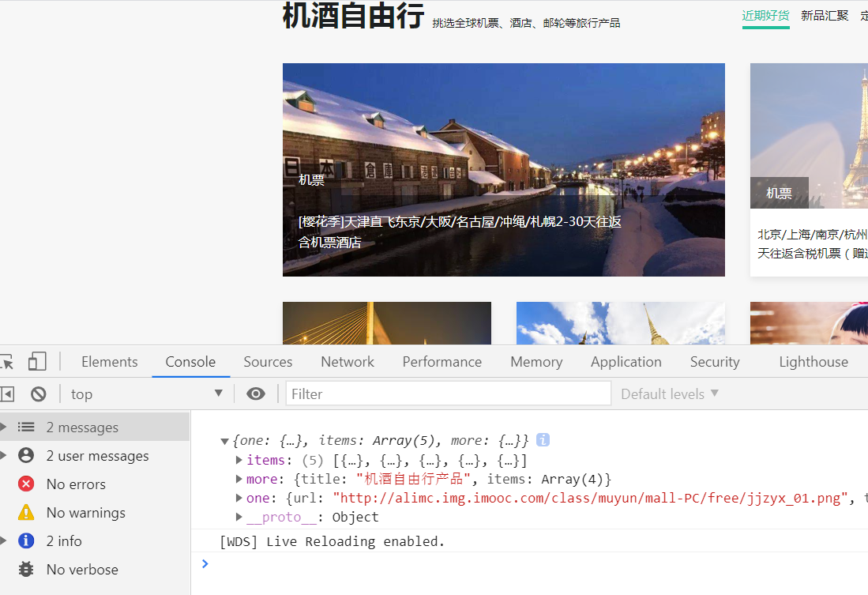Open the Application tab
The width and height of the screenshot is (868, 595).
[626, 362]
